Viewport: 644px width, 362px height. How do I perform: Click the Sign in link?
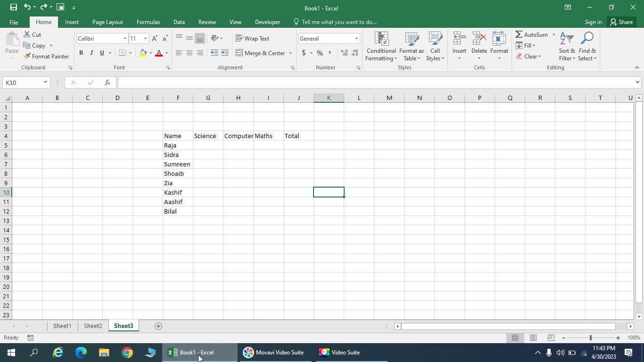click(x=593, y=22)
